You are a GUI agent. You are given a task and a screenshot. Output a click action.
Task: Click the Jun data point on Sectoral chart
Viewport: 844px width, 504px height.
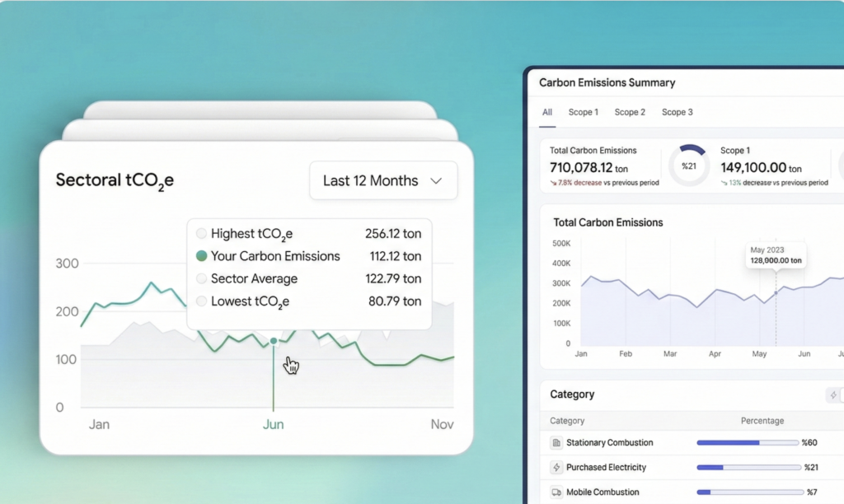point(274,340)
